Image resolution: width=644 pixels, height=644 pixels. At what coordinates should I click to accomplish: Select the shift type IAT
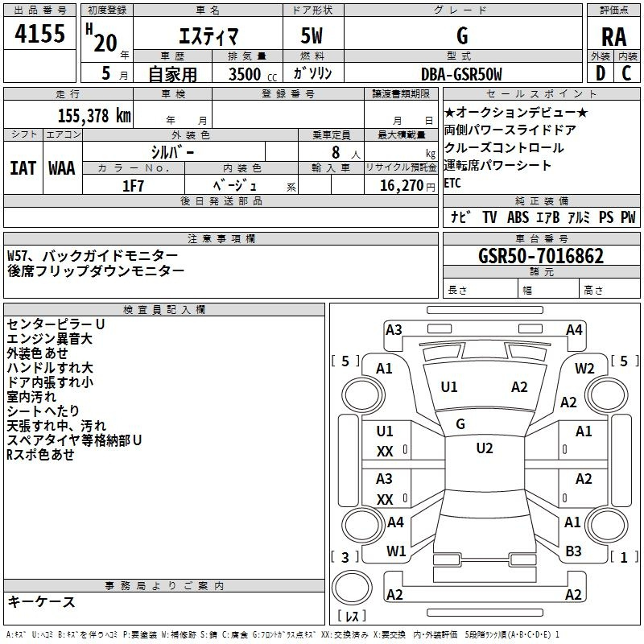[23, 168]
